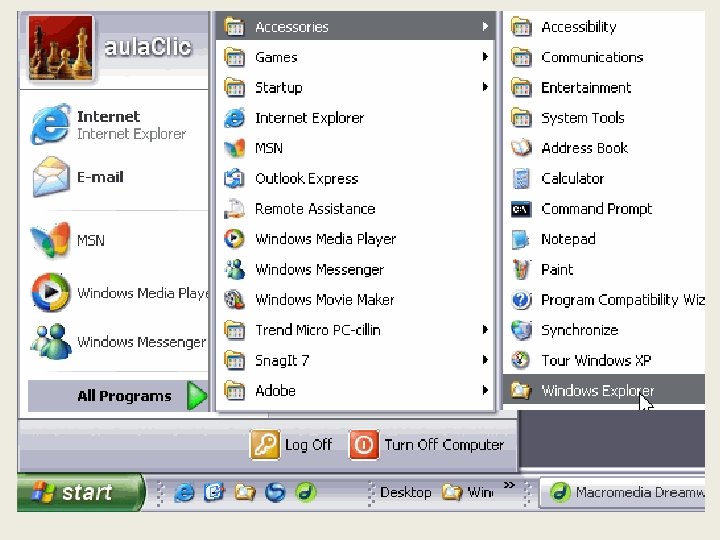Click the Windows Movie Maker icon

(x=234, y=299)
